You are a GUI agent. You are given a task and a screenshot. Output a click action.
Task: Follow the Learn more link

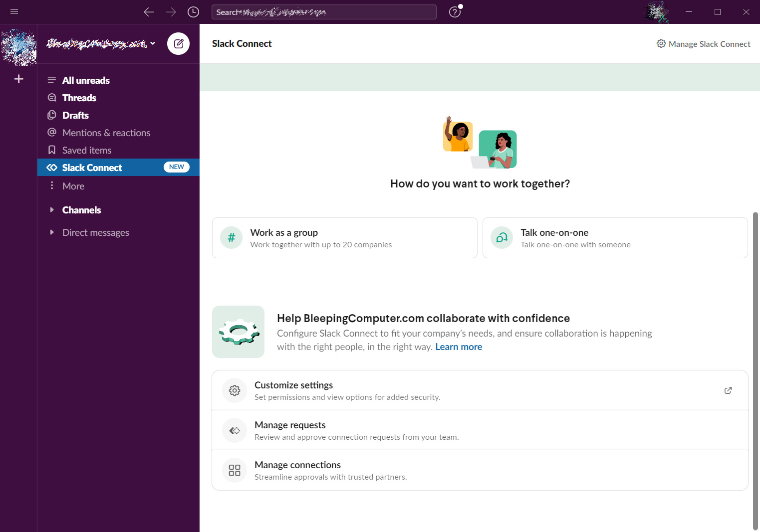point(459,347)
